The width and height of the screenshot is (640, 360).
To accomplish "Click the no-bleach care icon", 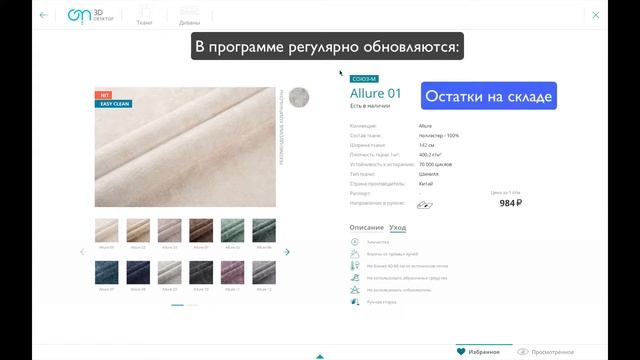I will pyautogui.click(x=355, y=290).
